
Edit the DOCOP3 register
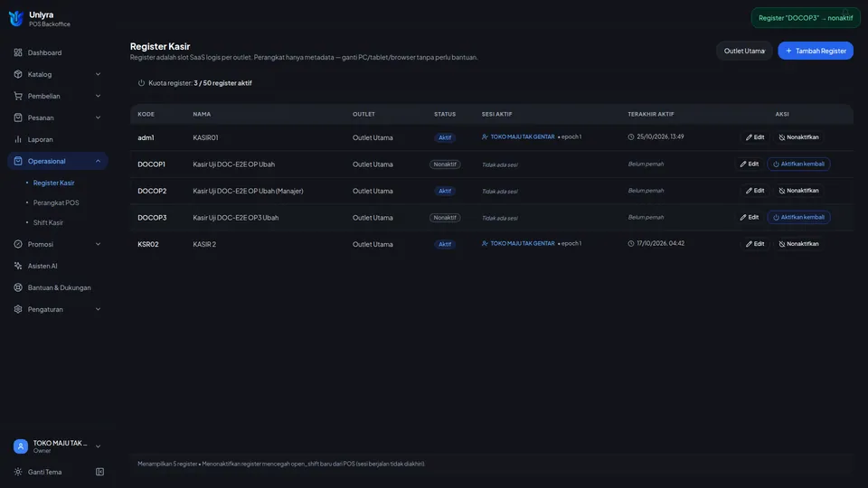749,217
